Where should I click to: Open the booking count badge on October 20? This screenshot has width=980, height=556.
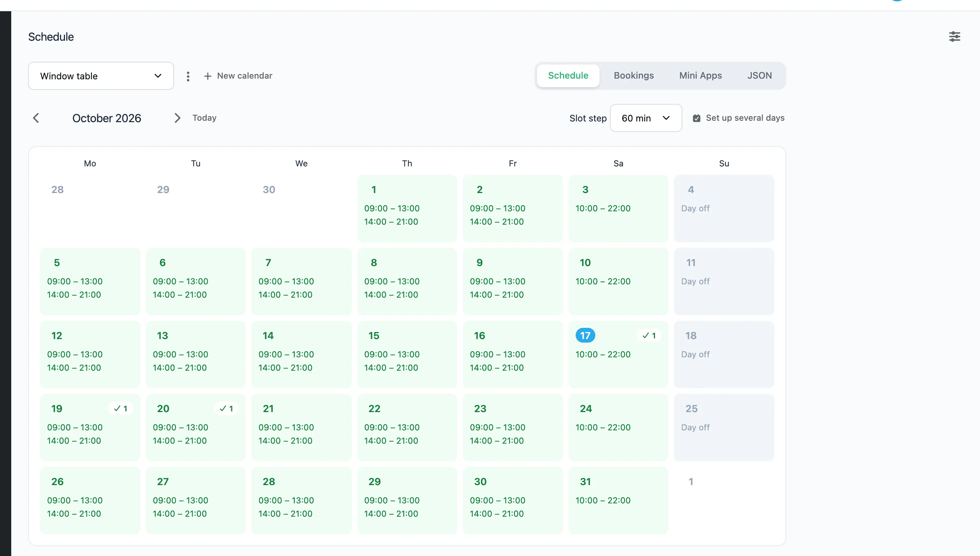coord(226,409)
